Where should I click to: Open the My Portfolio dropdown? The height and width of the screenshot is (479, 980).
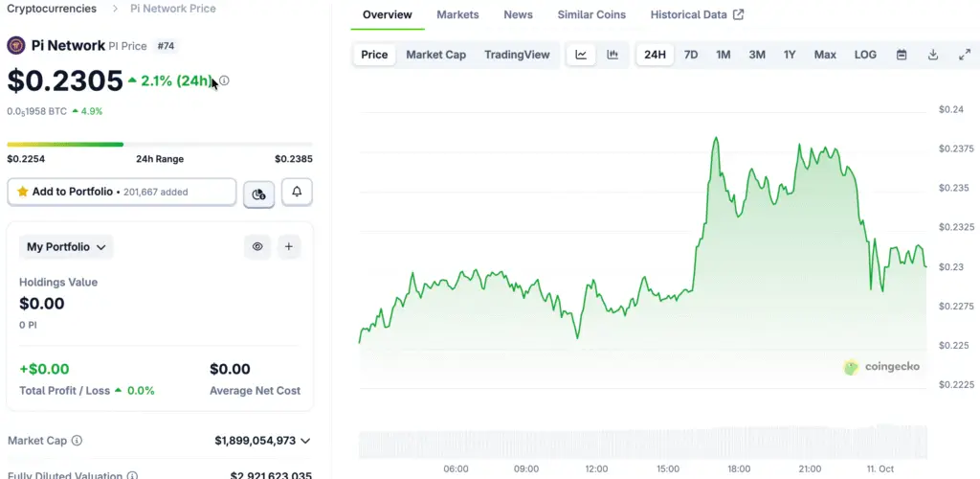(x=66, y=246)
